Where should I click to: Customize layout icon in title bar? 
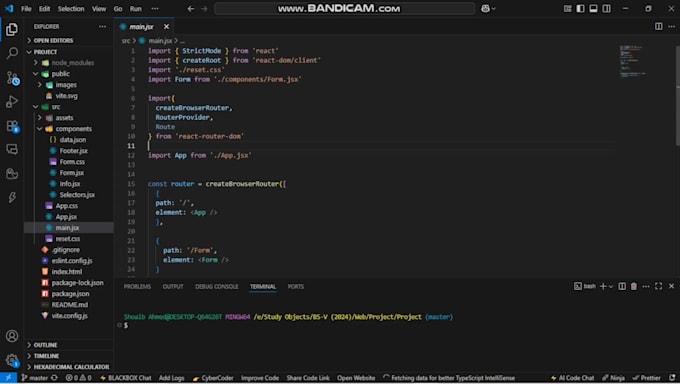click(567, 8)
